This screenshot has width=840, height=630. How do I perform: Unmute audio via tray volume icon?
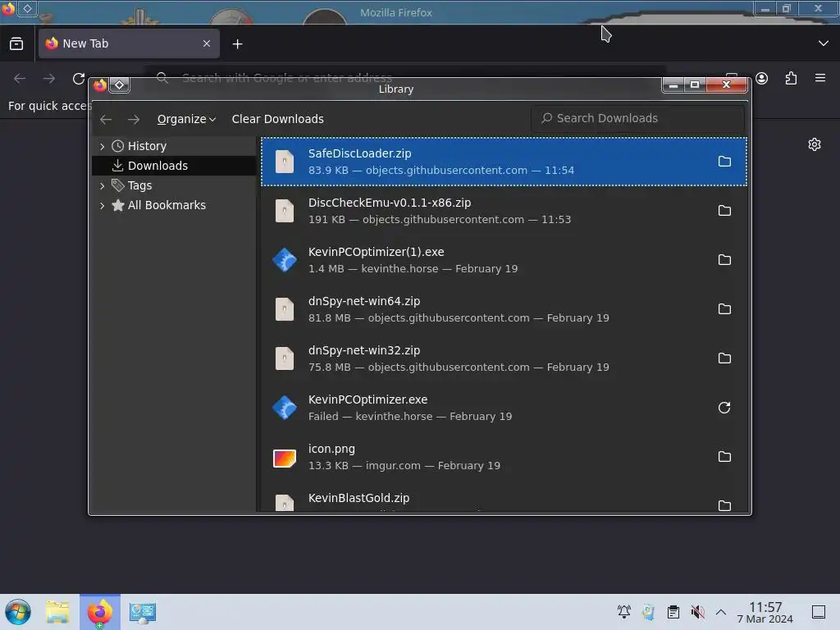coord(697,612)
